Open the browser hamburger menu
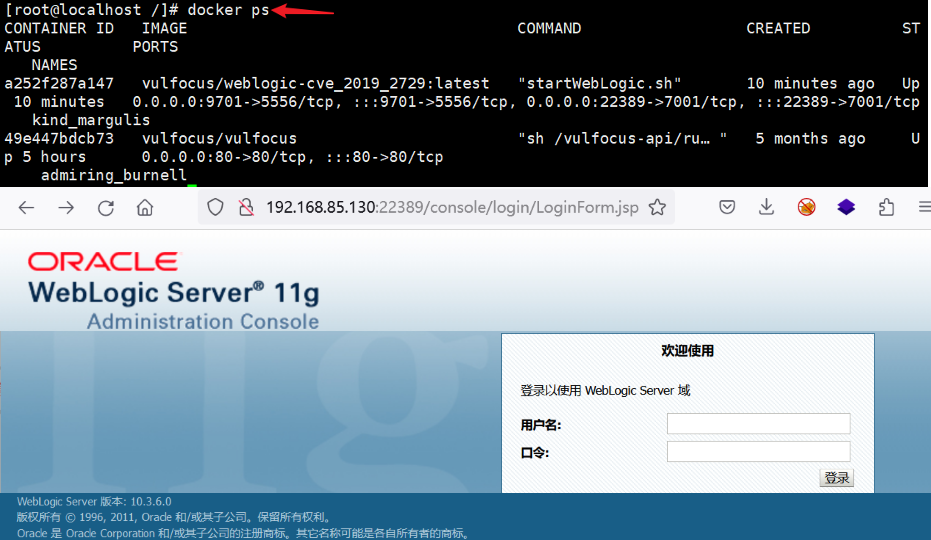931x540 pixels. click(x=924, y=207)
